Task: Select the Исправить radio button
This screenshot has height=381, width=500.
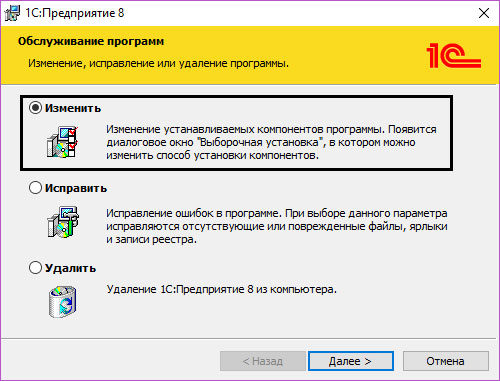Action: pos(35,188)
